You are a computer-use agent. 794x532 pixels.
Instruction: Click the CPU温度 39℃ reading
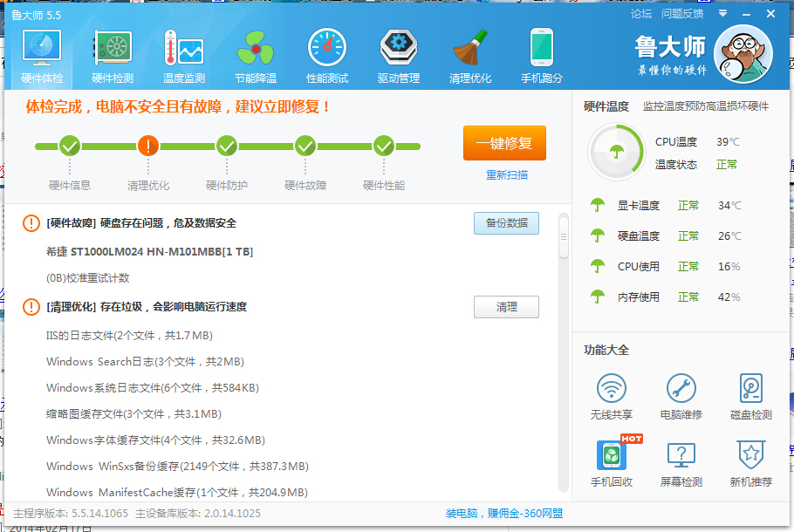point(697,142)
